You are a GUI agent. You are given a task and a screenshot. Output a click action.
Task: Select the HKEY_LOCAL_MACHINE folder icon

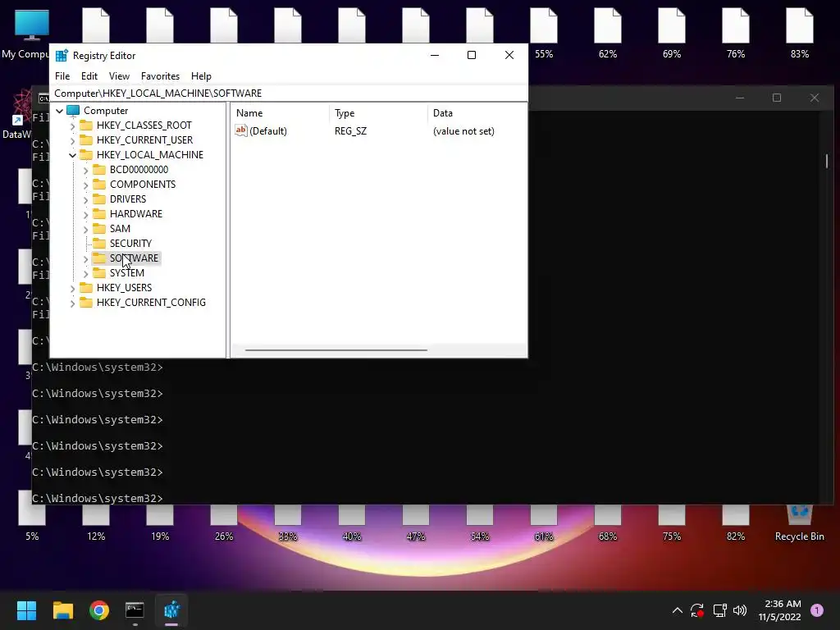[85, 155]
